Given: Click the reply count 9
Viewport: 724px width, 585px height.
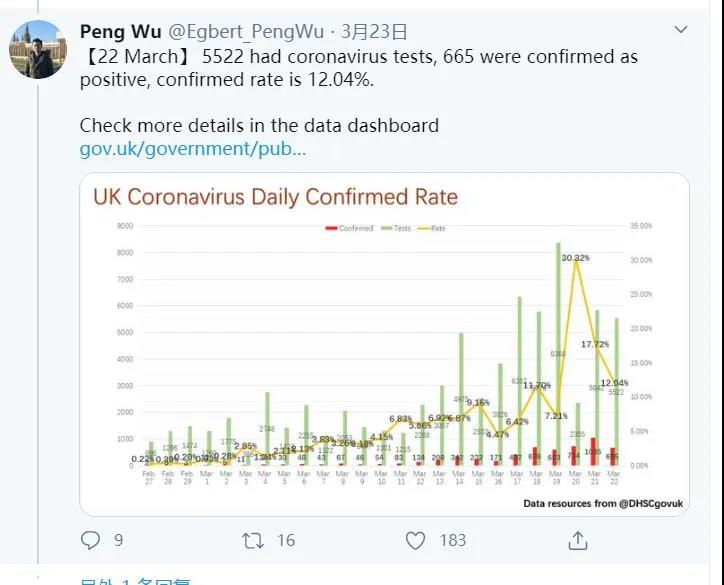Looking at the screenshot, I should point(118,540).
